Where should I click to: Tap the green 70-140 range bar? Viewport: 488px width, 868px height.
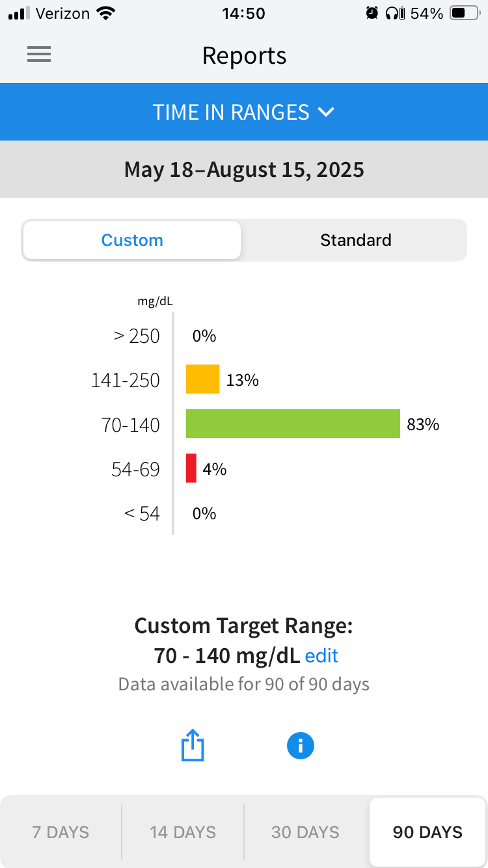(293, 424)
